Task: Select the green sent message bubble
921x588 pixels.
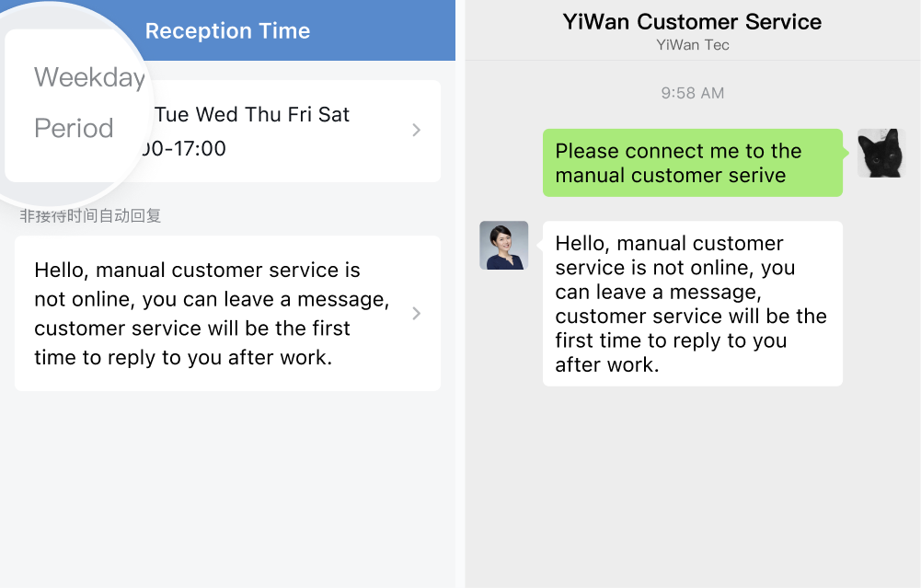Action: pos(693,163)
